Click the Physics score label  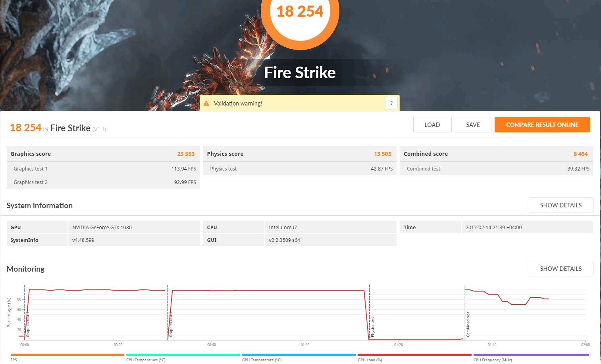[x=225, y=154]
